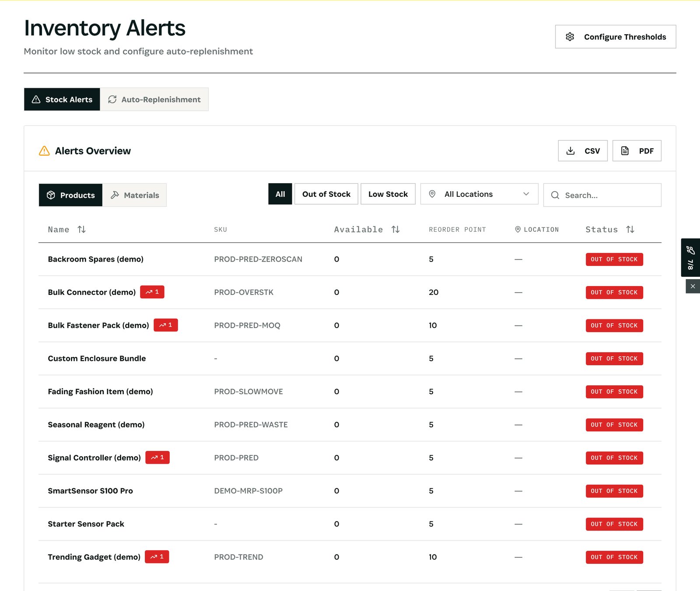Click the Fading Fashion Item (demo) name
Image resolution: width=700 pixels, height=591 pixels.
pos(101,392)
